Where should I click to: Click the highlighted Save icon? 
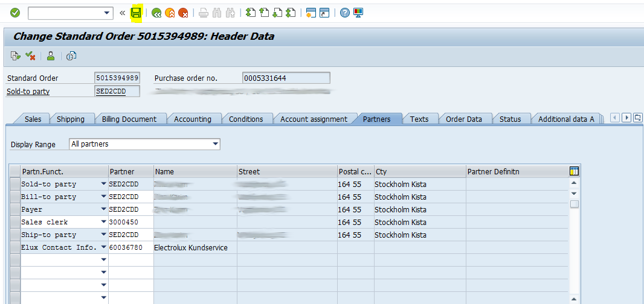pyautogui.click(x=137, y=13)
